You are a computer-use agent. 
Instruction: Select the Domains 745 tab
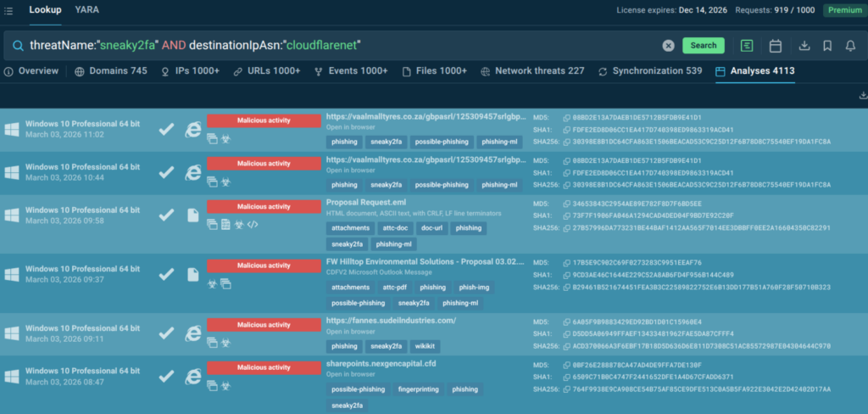111,70
